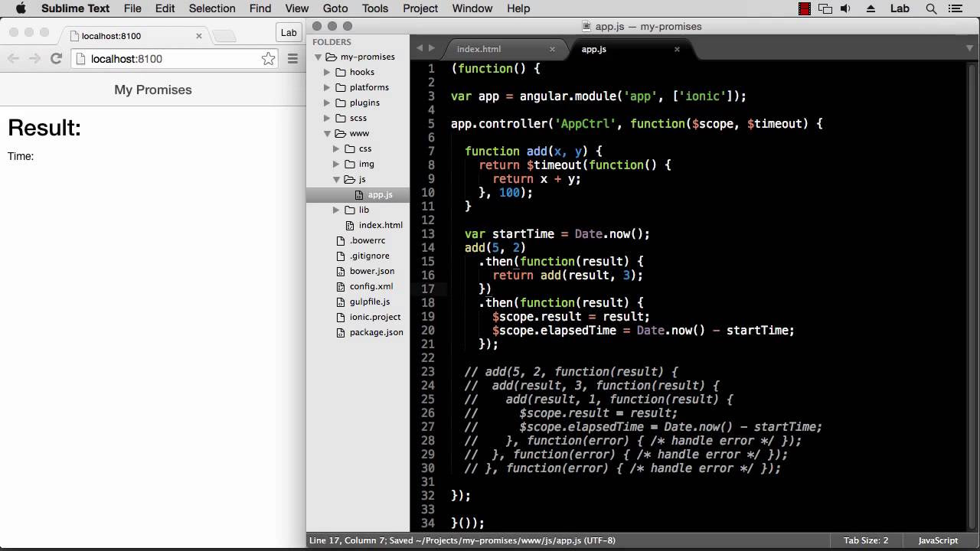Viewport: 980px width, 551px height.
Task: Expand the lib folder
Action: 336,210
